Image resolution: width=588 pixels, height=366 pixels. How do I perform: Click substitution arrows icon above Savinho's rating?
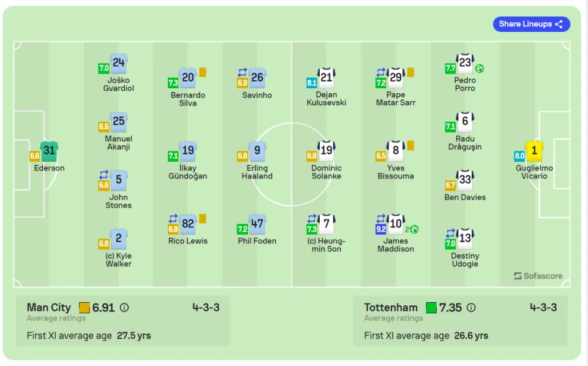[x=243, y=72]
